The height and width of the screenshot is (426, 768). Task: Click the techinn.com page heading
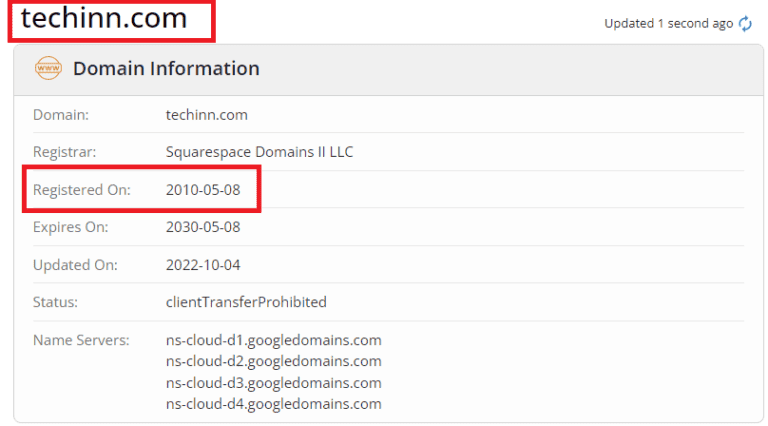104,18
